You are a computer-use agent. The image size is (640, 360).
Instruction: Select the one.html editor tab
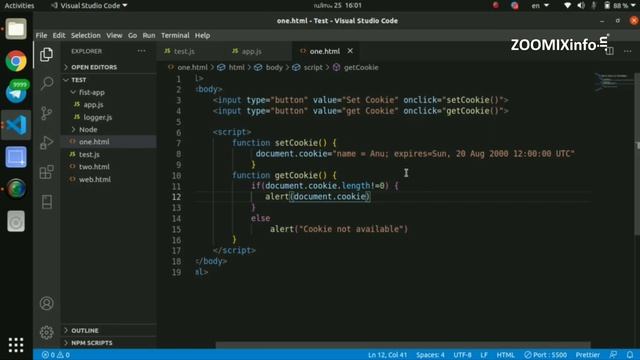[324, 51]
